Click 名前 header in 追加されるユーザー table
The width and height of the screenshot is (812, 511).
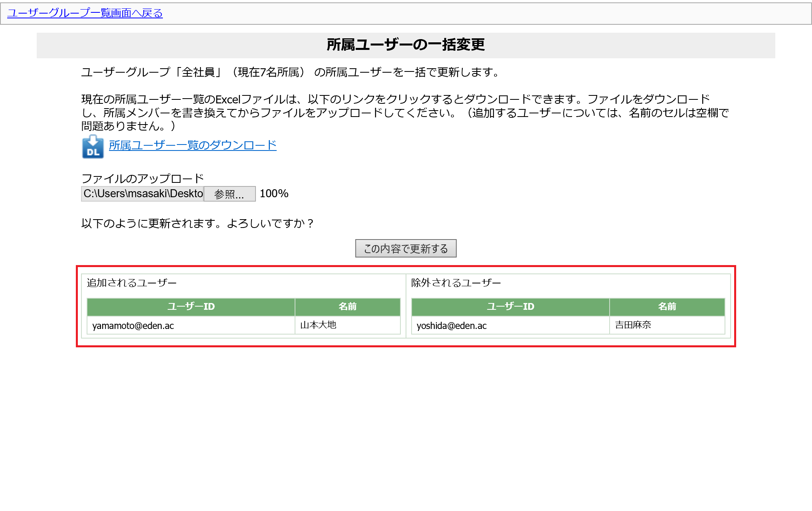tap(348, 307)
